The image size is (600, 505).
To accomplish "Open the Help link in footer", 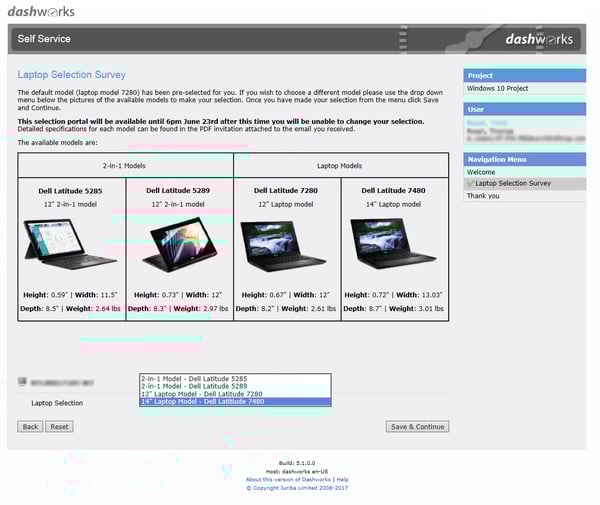I will (x=342, y=479).
